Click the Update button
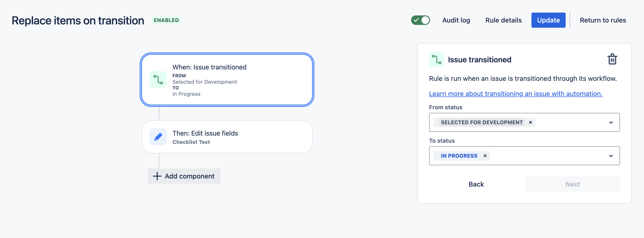This screenshot has height=238, width=644. pyautogui.click(x=548, y=20)
